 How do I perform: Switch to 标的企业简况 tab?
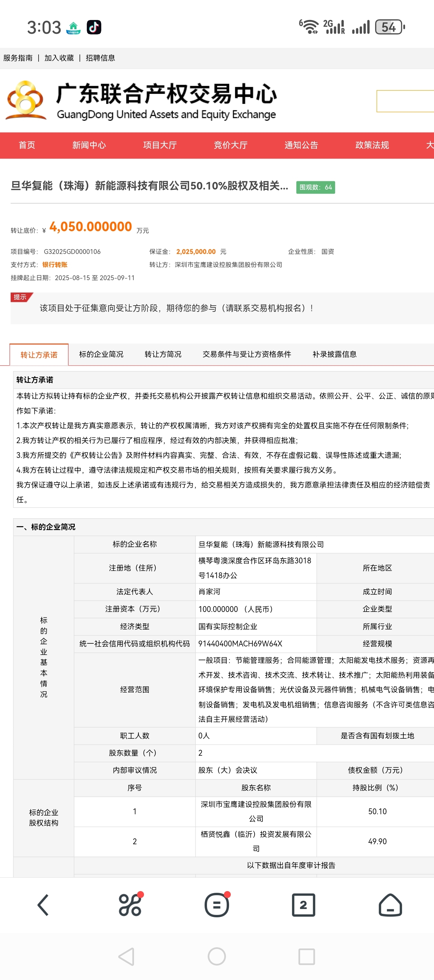[101, 354]
